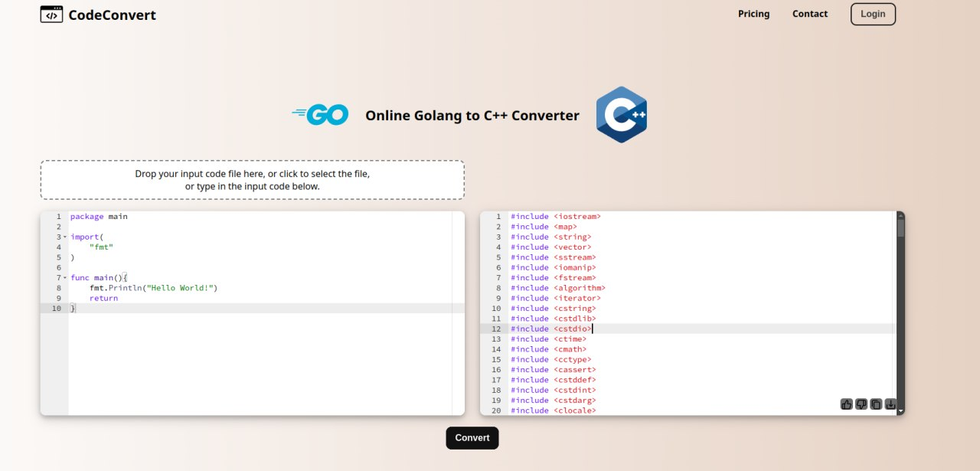Click line number 10 in input gutter
Image resolution: width=980 pixels, height=471 pixels.
(57, 309)
